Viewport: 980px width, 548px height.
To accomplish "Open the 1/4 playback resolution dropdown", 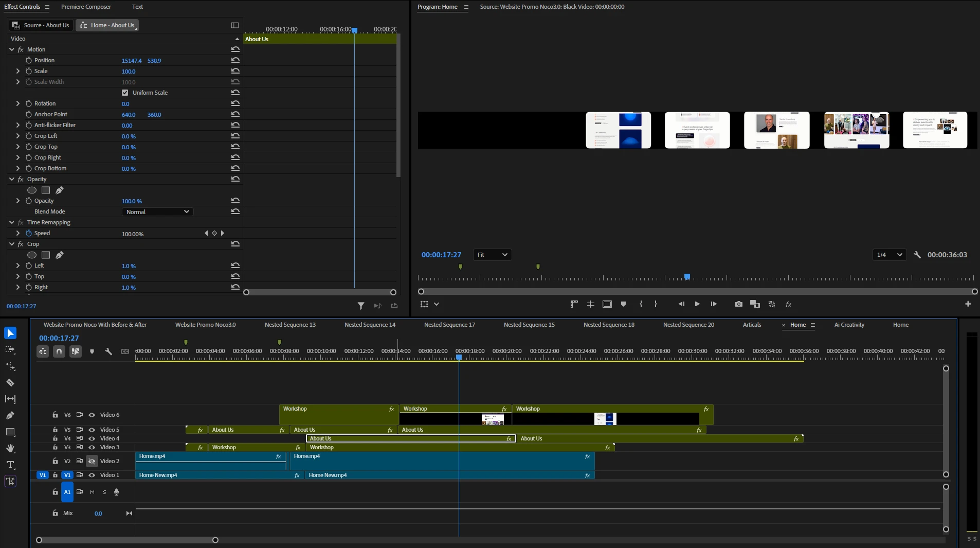I will [x=890, y=255].
